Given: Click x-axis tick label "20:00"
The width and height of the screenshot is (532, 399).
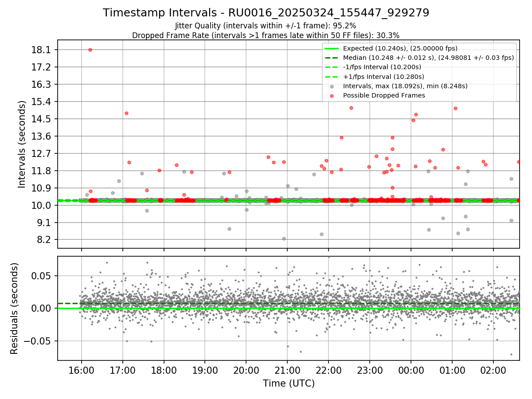Looking at the screenshot, I should (246, 370).
